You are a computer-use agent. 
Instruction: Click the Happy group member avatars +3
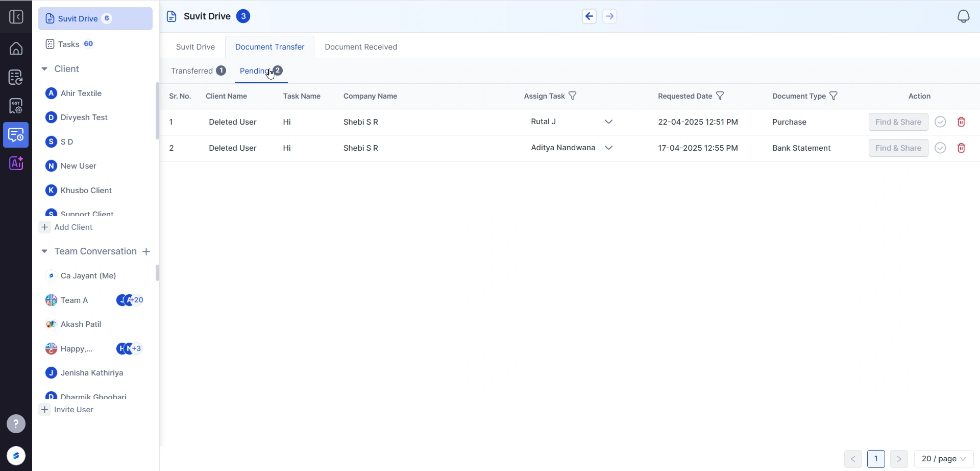click(x=130, y=349)
